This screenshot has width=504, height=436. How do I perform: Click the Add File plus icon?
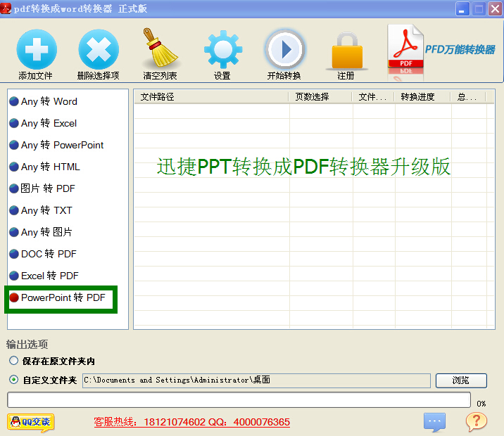(37, 49)
